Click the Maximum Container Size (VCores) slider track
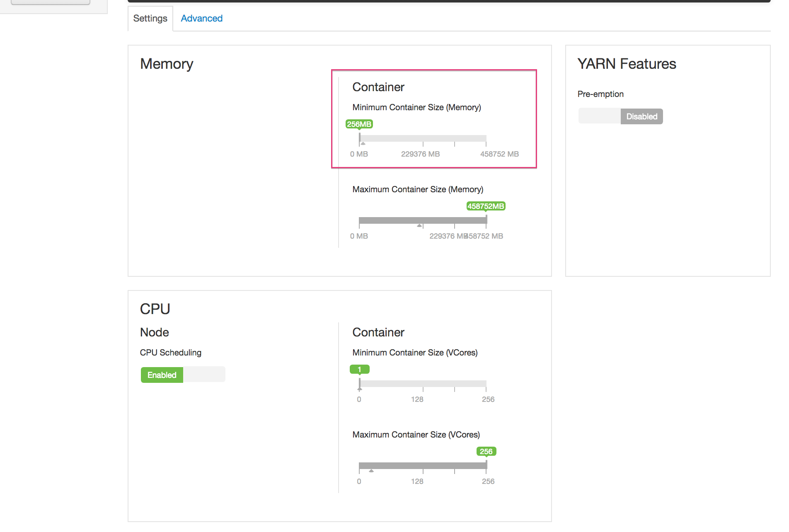The height and width of the screenshot is (532, 789). (423, 465)
